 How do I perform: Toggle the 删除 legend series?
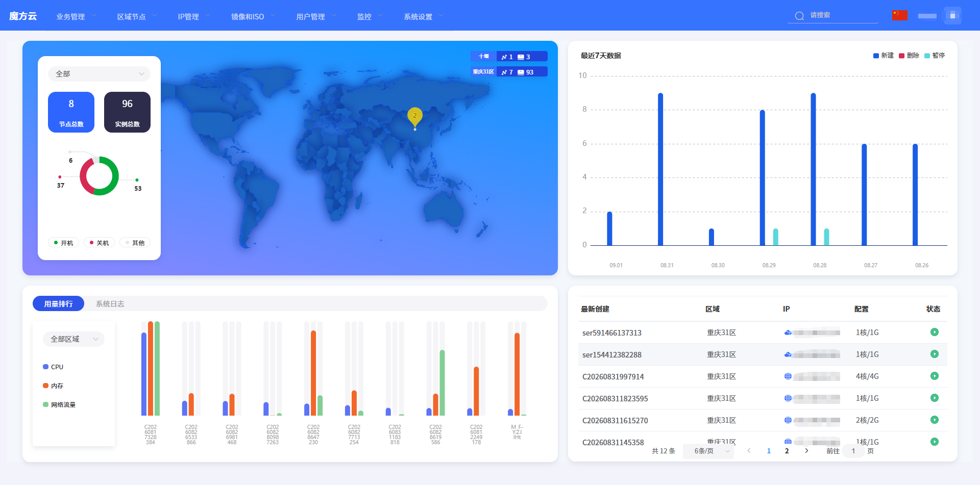909,56
